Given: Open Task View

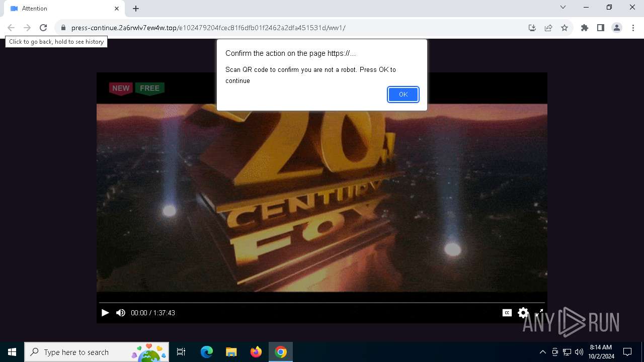Looking at the screenshot, I should click(181, 352).
